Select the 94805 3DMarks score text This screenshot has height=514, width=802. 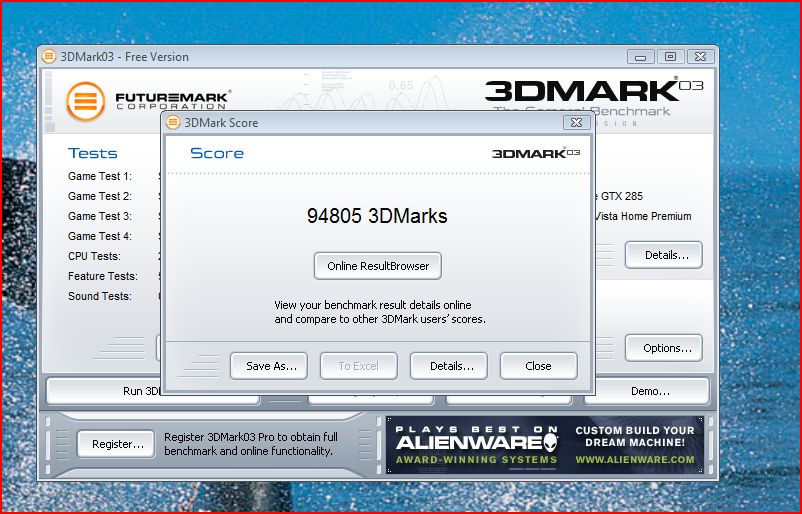[x=377, y=216]
